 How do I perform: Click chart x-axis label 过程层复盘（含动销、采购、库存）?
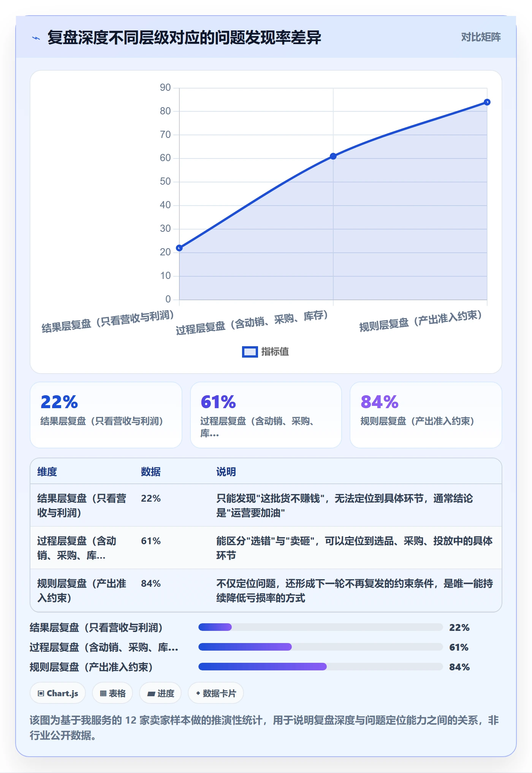[x=252, y=322]
